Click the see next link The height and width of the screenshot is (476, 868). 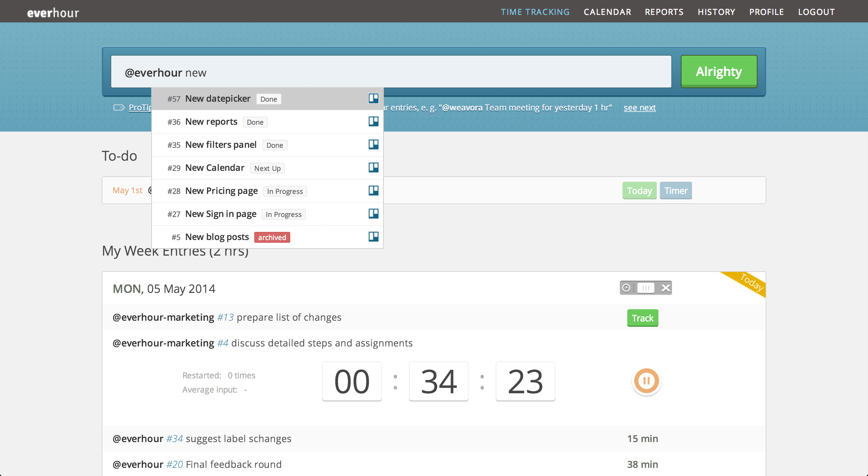tap(639, 108)
